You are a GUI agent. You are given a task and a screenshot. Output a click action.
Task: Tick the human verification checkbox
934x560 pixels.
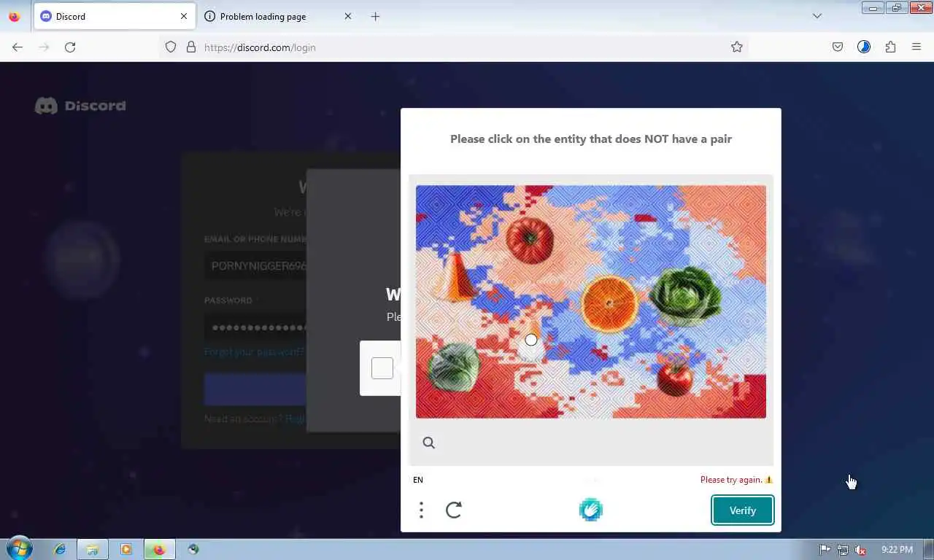[382, 368]
